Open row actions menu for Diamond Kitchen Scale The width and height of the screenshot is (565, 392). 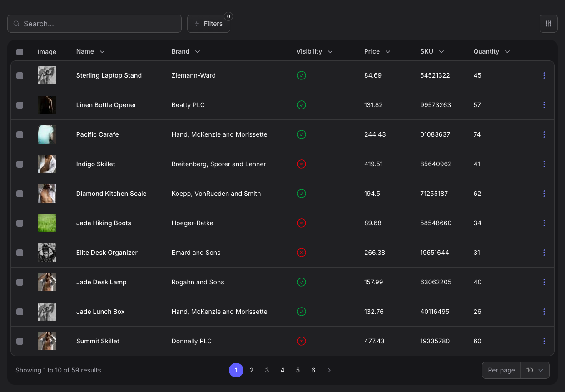point(544,194)
